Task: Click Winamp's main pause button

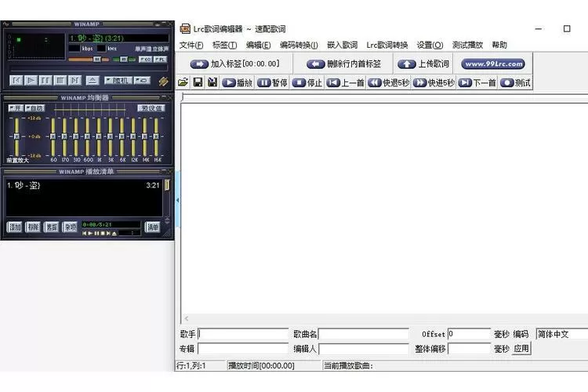Action: 45,80
